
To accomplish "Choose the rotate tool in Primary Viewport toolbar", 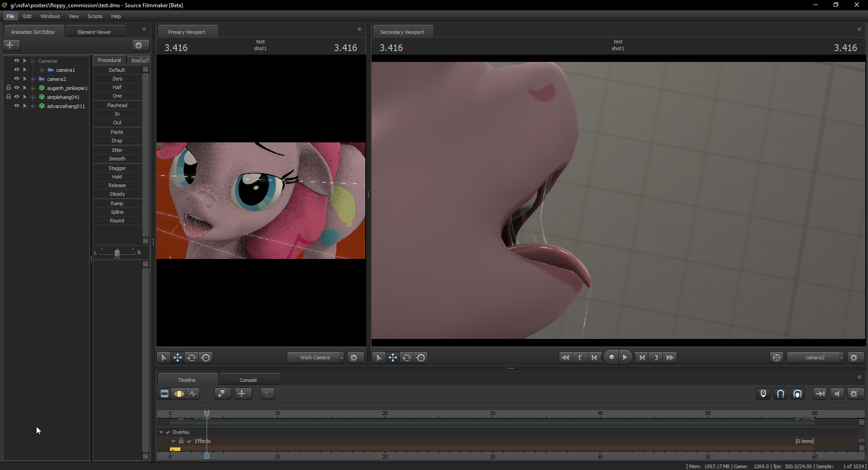I will pyautogui.click(x=192, y=357).
